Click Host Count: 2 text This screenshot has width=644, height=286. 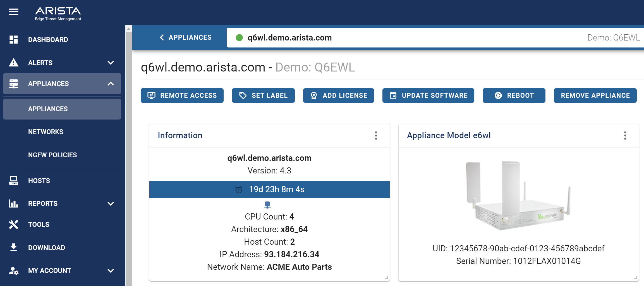click(x=269, y=242)
